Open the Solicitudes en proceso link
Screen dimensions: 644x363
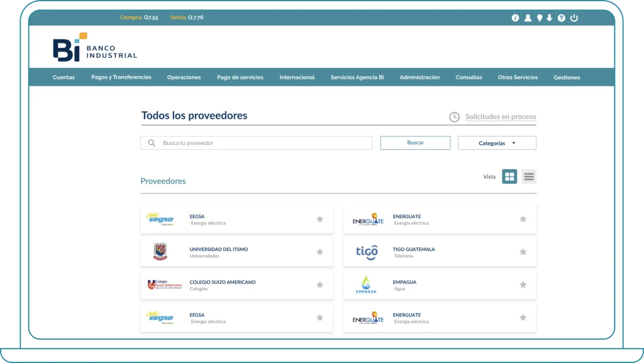pos(500,116)
